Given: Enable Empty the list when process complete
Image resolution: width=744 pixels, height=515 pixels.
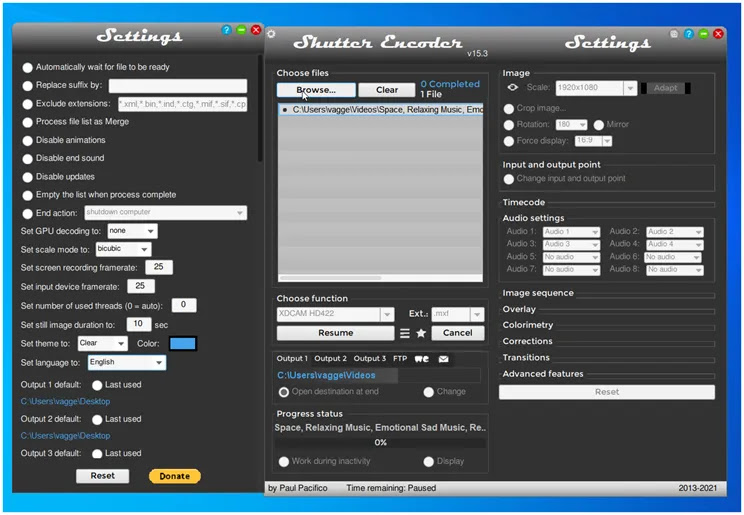Looking at the screenshot, I should 28,195.
